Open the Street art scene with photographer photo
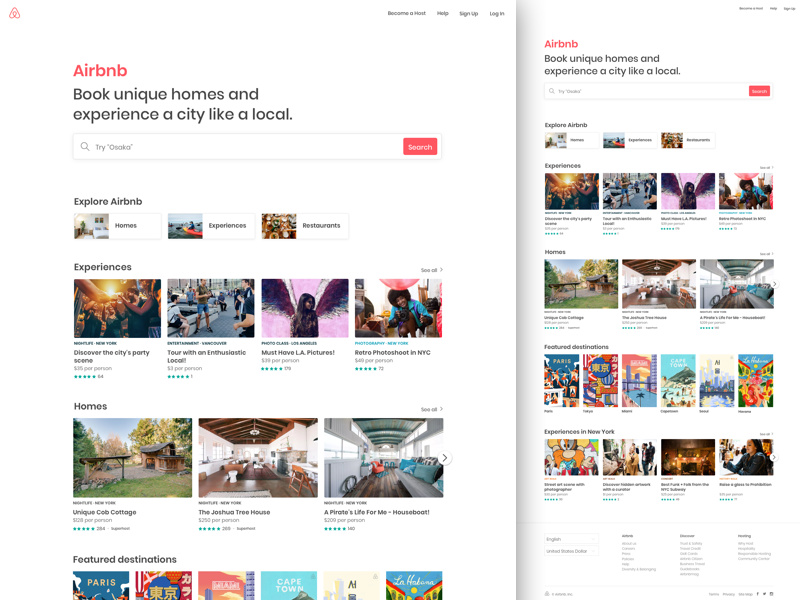 [571, 457]
